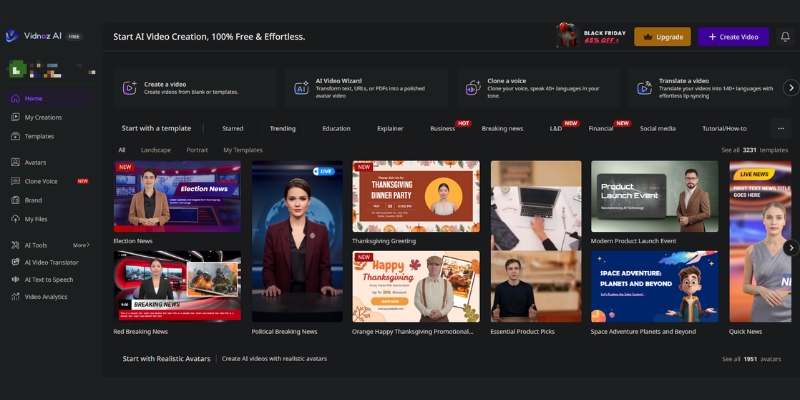This screenshot has height=400, width=800.
Task: Open the Essential Product Picks template
Action: 536,241
